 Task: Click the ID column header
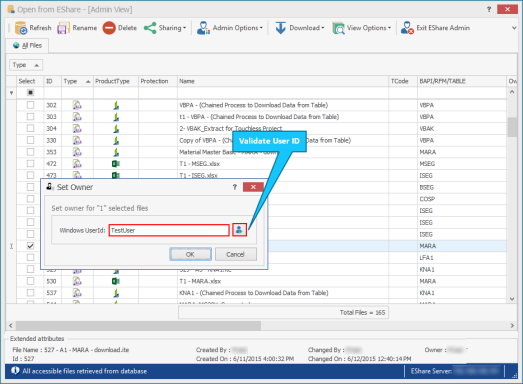click(52, 81)
